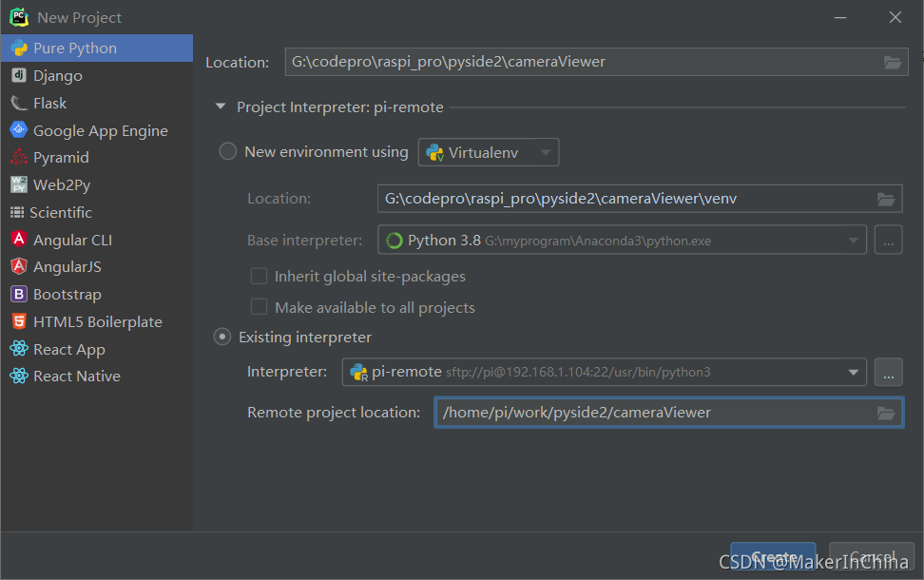Click the React Native atom icon
The width and height of the screenshot is (924, 580).
[19, 376]
